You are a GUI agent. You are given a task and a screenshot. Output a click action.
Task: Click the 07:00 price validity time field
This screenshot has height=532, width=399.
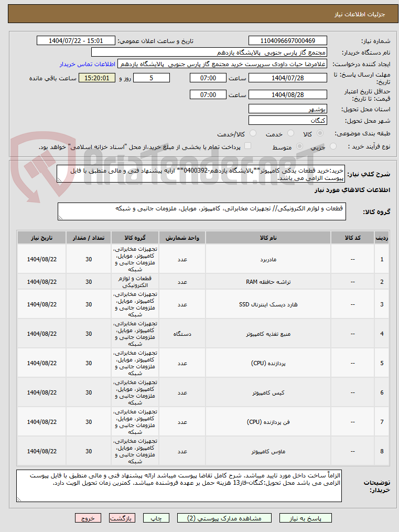[x=208, y=94]
